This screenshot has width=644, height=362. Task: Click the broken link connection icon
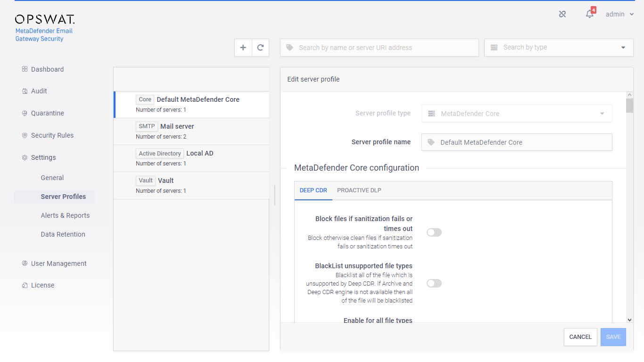click(x=562, y=14)
